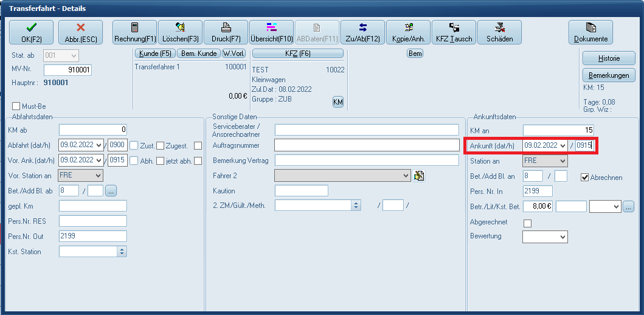Uncheck the Abrechnen checkbox

coord(584,177)
